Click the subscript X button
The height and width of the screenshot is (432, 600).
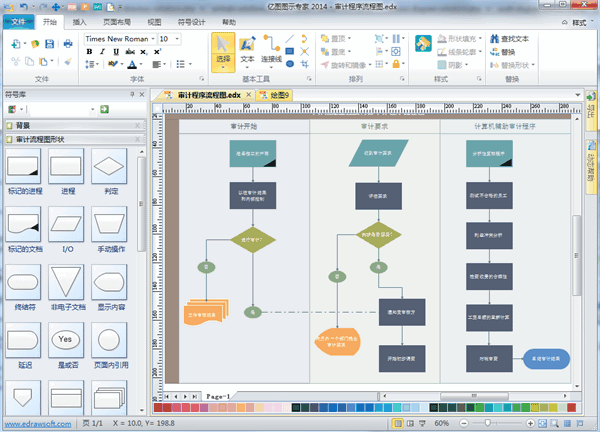click(143, 52)
